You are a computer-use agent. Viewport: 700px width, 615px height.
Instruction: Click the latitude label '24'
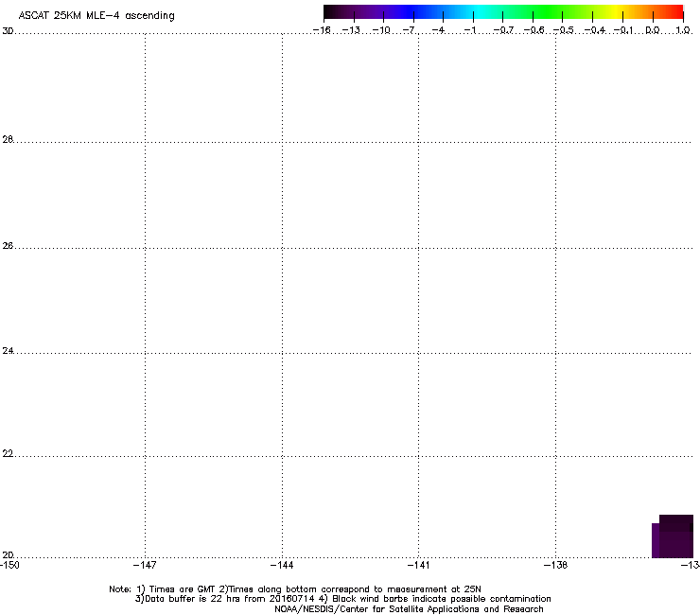pos(8,351)
